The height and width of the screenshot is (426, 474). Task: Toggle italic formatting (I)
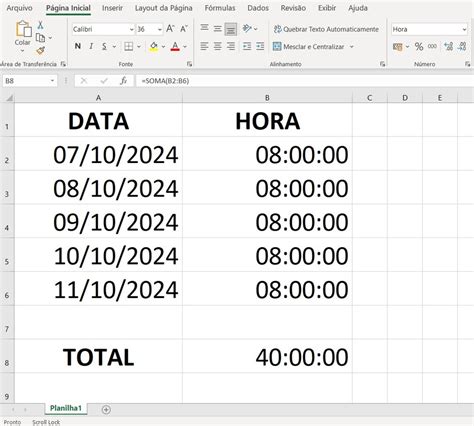point(91,46)
